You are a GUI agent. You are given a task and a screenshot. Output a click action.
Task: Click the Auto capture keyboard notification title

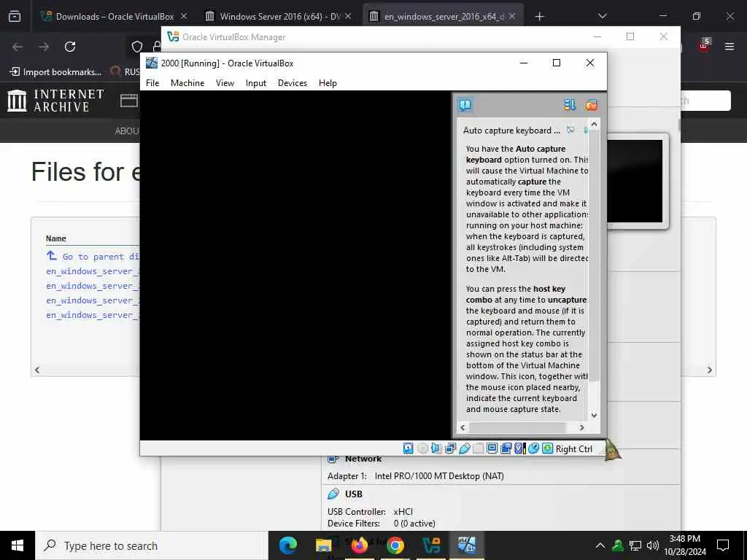(x=511, y=130)
